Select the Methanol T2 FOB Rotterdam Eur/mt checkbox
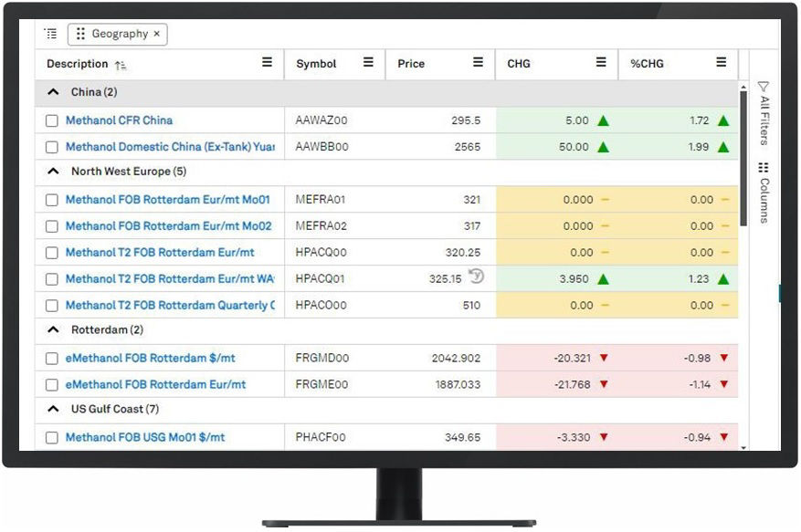 (x=52, y=253)
